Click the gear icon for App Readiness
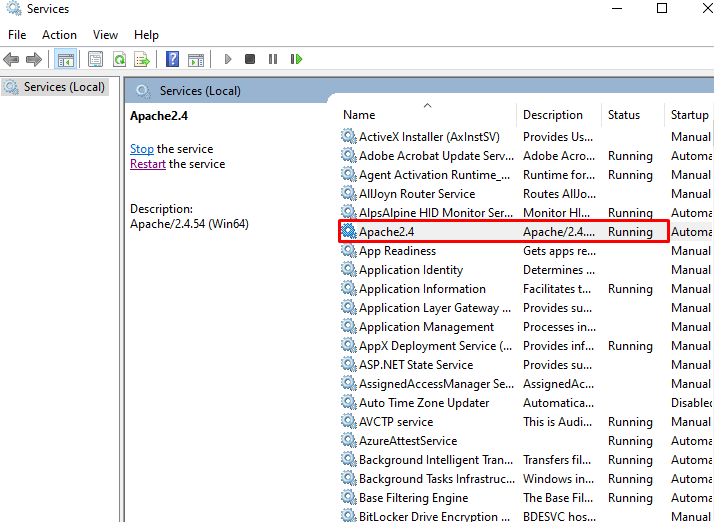The width and height of the screenshot is (714, 522). 348,251
